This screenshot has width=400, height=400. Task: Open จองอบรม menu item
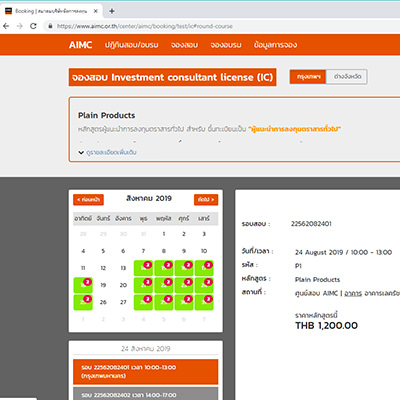pos(226,45)
